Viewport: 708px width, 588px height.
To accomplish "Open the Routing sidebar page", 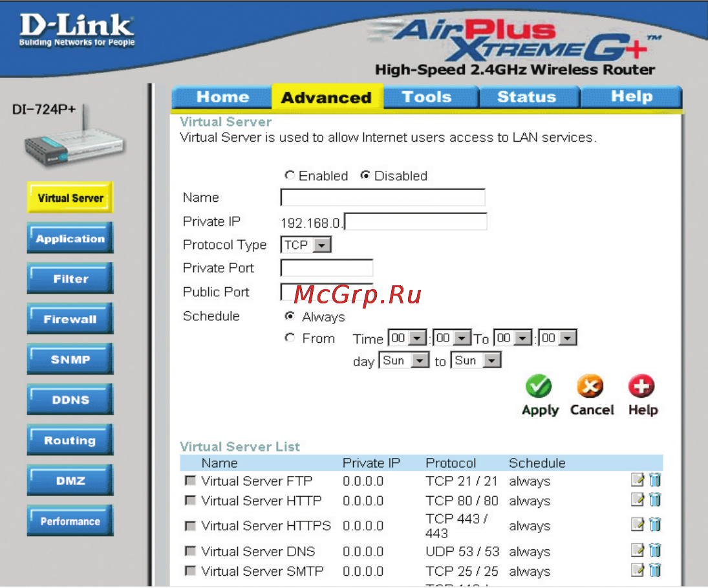I will (x=70, y=440).
